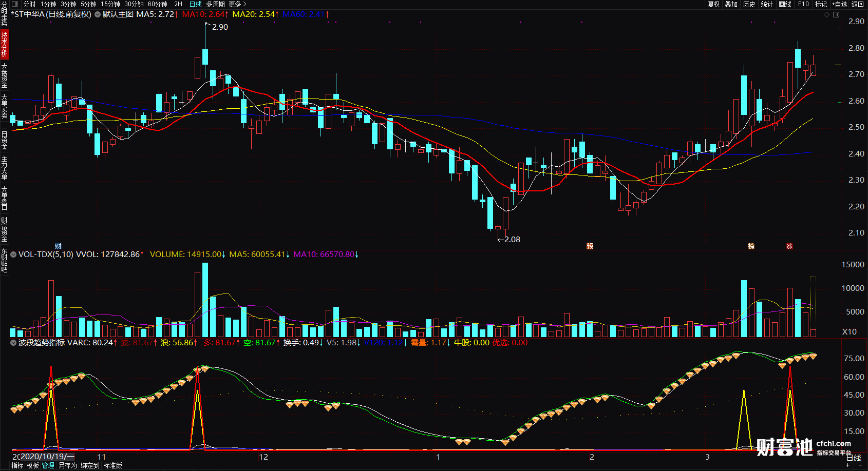Open 大盘资金 sidebar tab
The width and height of the screenshot is (868, 471).
pos(4,75)
